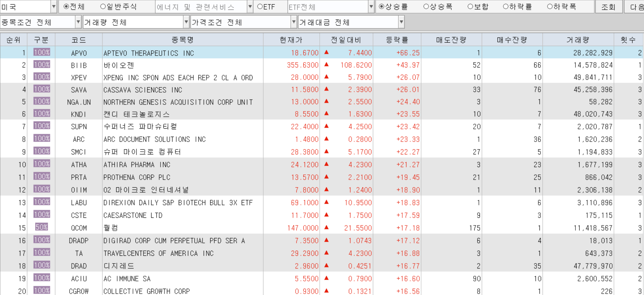Viewport: 644px width, 295px height.
Task: Select the 상승률 radio option
Action: [x=382, y=7]
